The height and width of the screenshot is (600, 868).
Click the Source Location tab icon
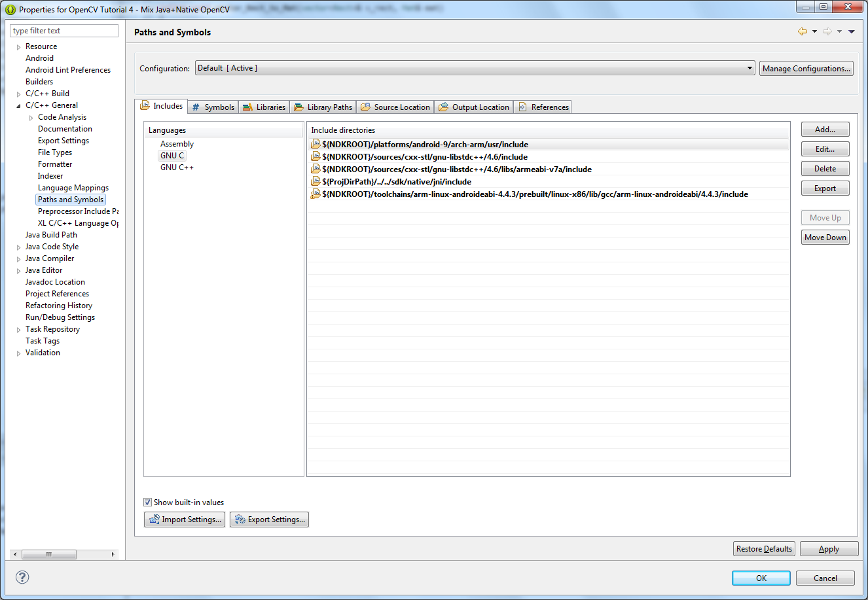click(x=365, y=107)
